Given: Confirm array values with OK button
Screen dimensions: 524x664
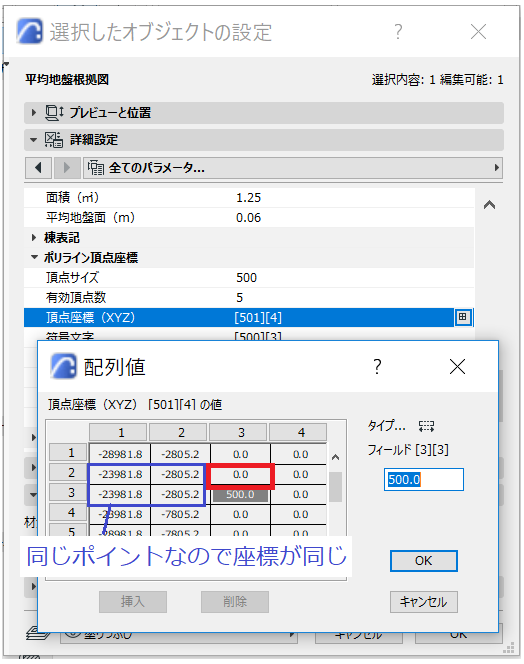Looking at the screenshot, I should (x=424, y=561).
